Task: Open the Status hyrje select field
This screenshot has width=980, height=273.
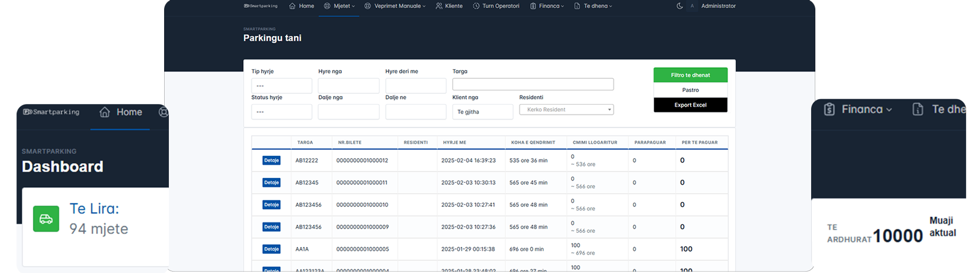Action: (x=281, y=112)
